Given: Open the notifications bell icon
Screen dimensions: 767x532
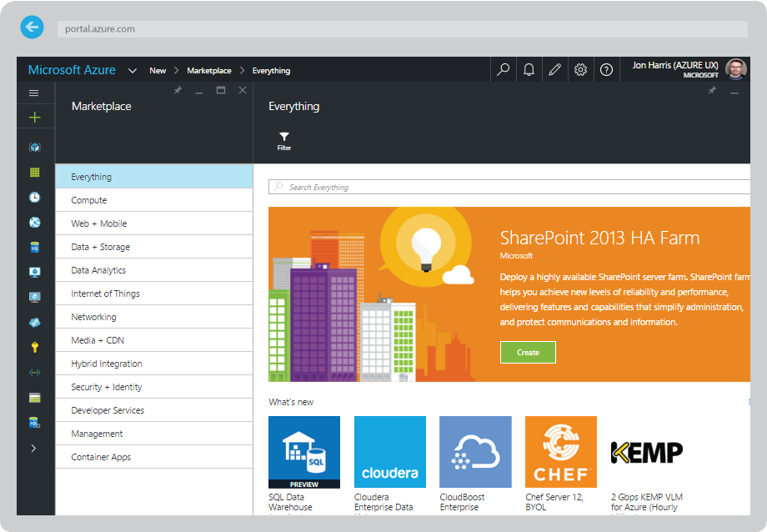Looking at the screenshot, I should pos(529,70).
